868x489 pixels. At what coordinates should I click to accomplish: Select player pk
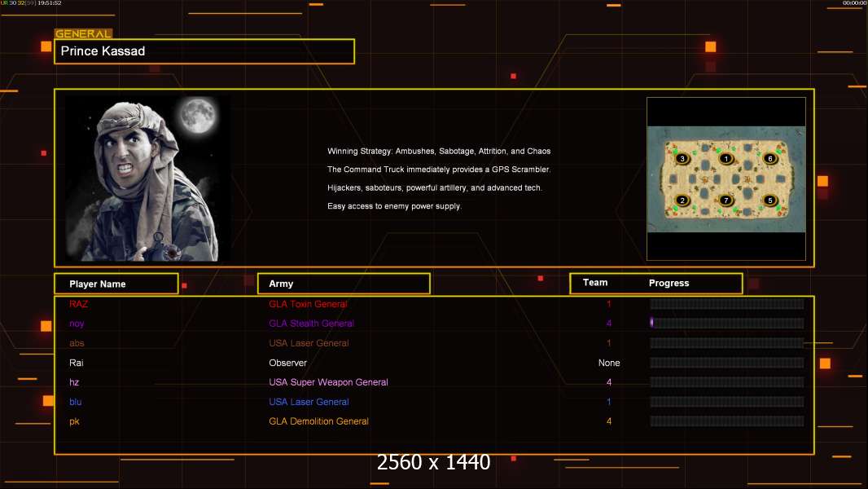74,421
